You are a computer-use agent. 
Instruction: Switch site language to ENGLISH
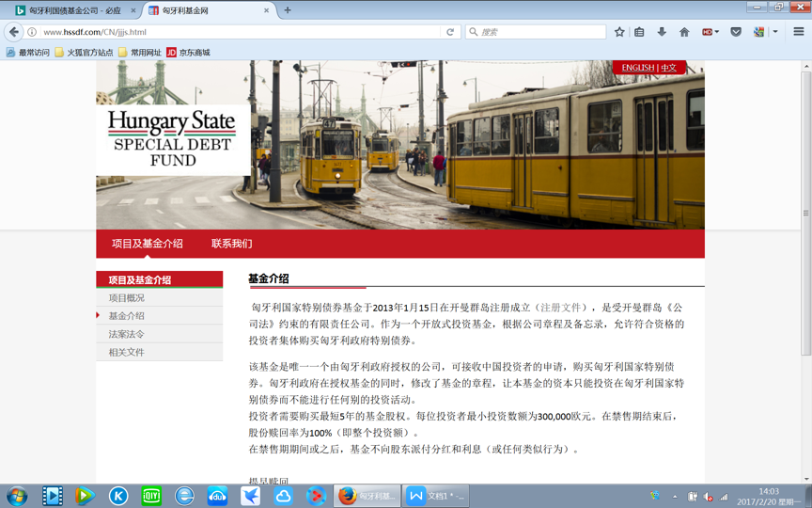click(x=637, y=68)
